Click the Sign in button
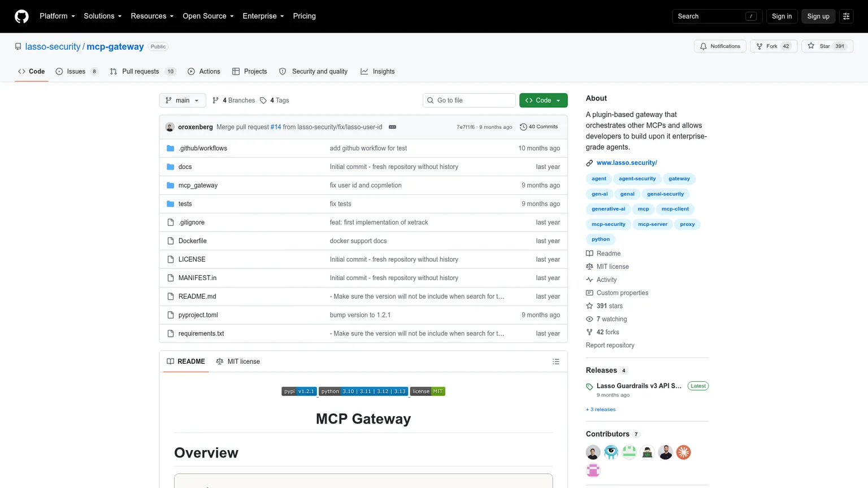 782,16
